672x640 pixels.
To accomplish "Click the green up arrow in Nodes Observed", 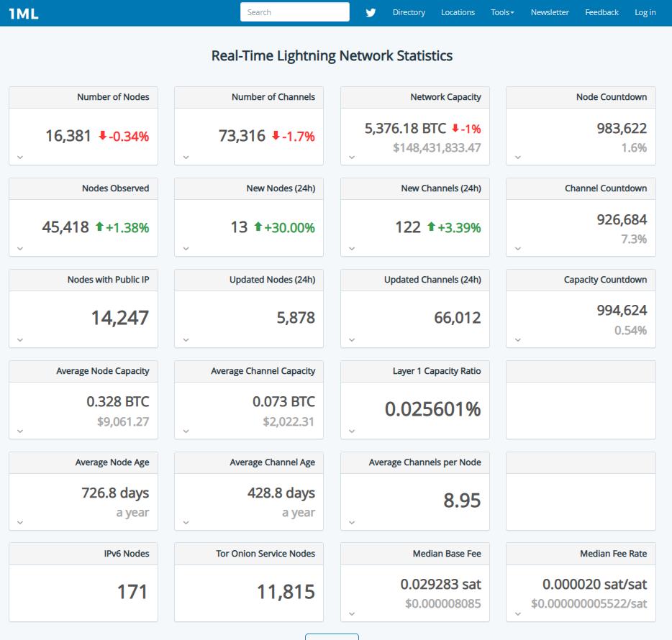I will click(x=100, y=227).
